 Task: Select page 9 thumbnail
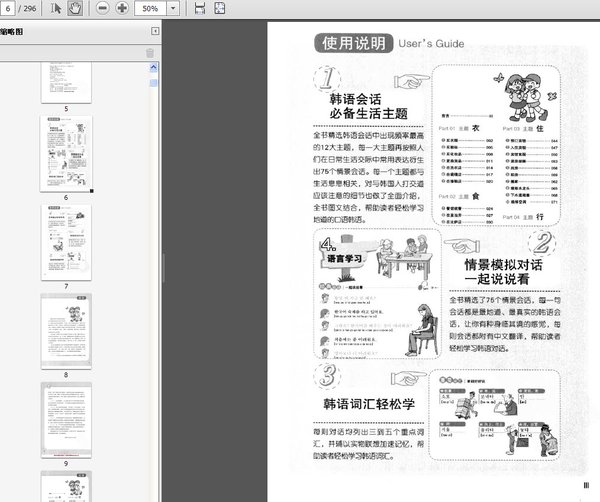click(x=66, y=420)
